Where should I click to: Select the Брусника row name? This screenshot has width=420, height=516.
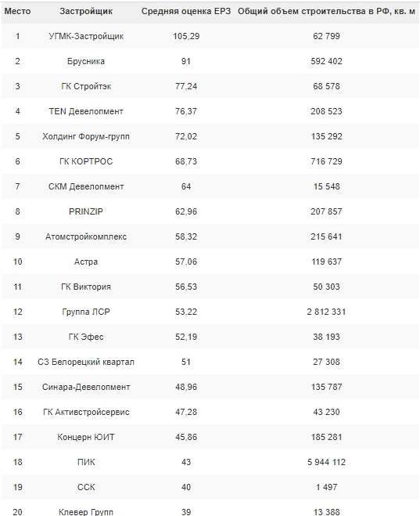[x=86, y=61]
